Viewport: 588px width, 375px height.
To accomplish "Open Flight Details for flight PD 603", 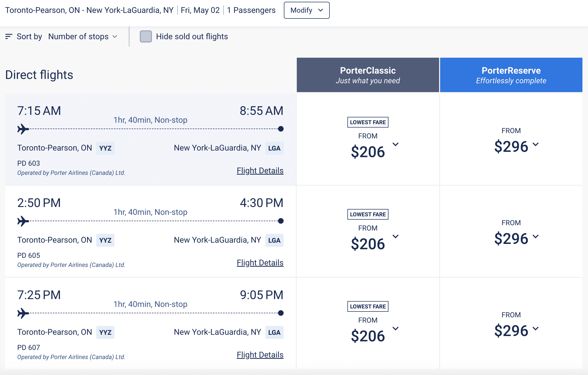I will 260,171.
